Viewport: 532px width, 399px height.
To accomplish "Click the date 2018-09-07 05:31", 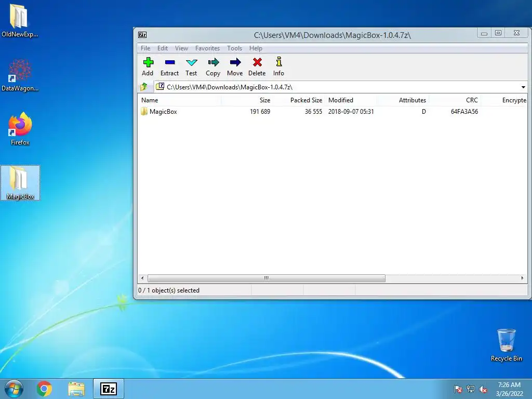I will tap(351, 112).
